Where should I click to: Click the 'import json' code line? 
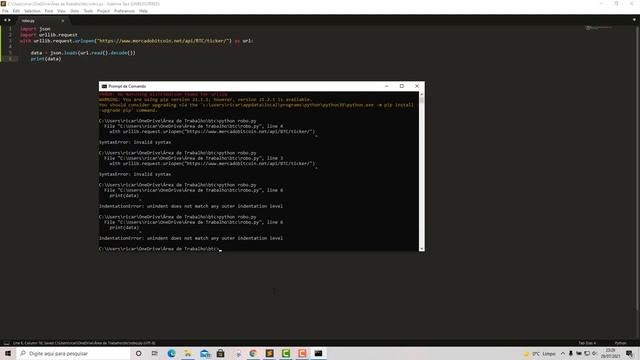(36, 29)
